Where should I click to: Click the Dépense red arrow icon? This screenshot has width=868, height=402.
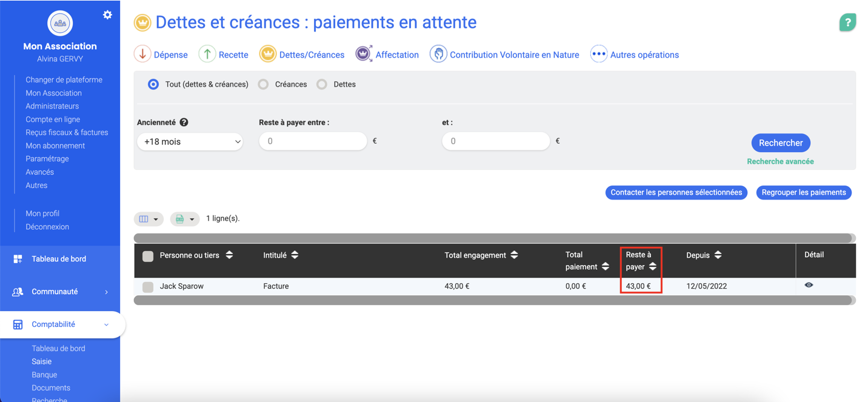(x=142, y=54)
